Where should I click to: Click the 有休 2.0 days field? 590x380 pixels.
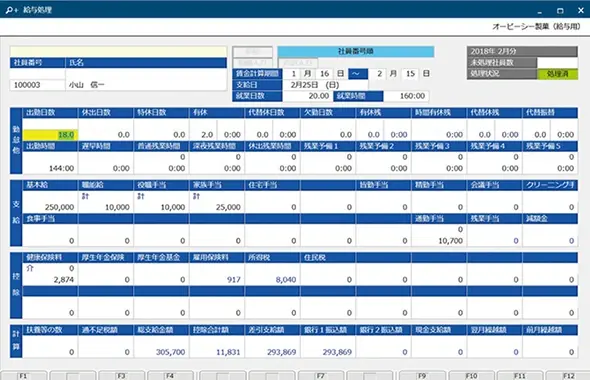click(x=203, y=135)
